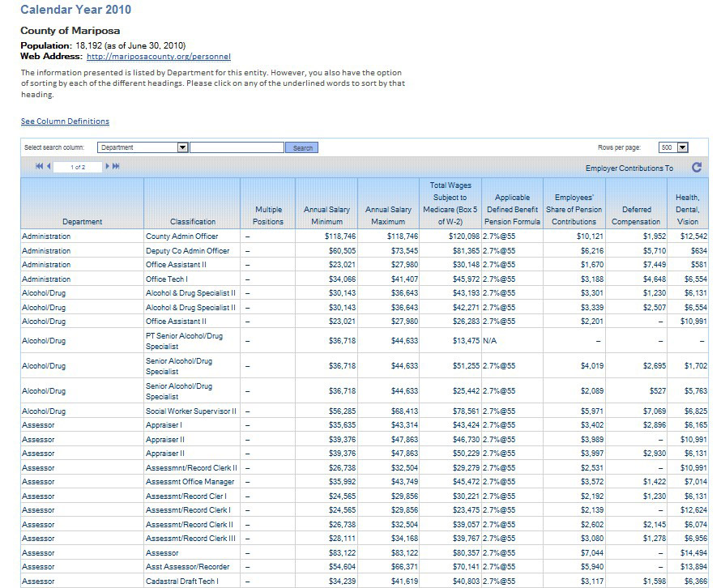Click the $83,122 annual salary minimum value

[342, 552]
